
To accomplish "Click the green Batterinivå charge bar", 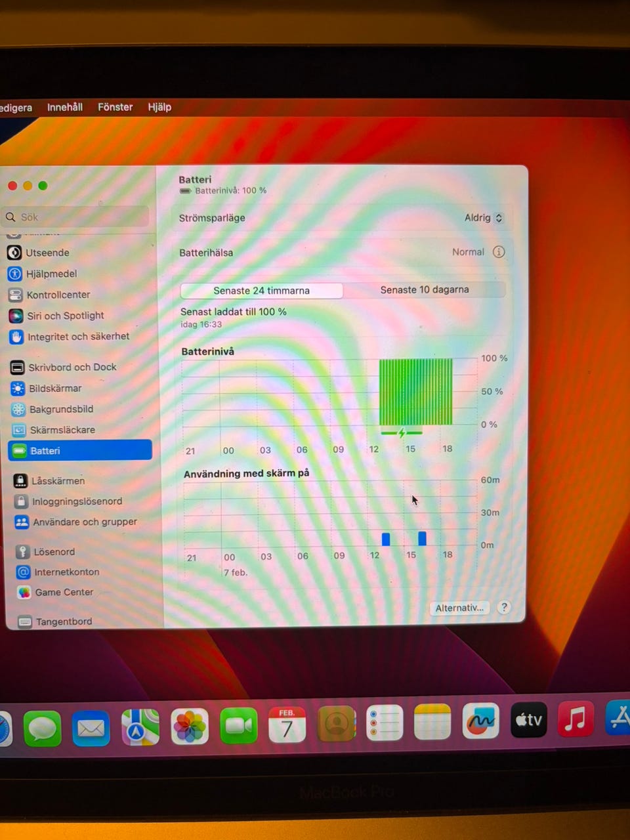I will [415, 392].
